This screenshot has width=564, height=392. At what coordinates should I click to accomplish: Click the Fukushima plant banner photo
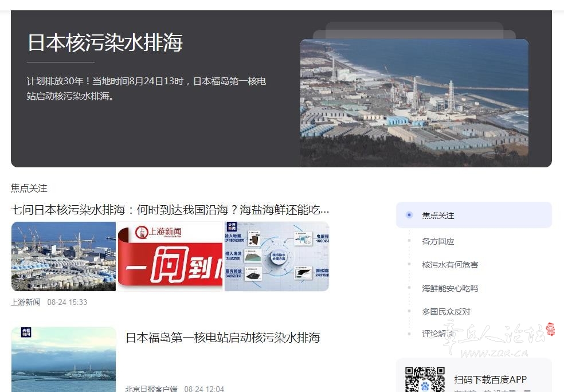click(x=414, y=103)
